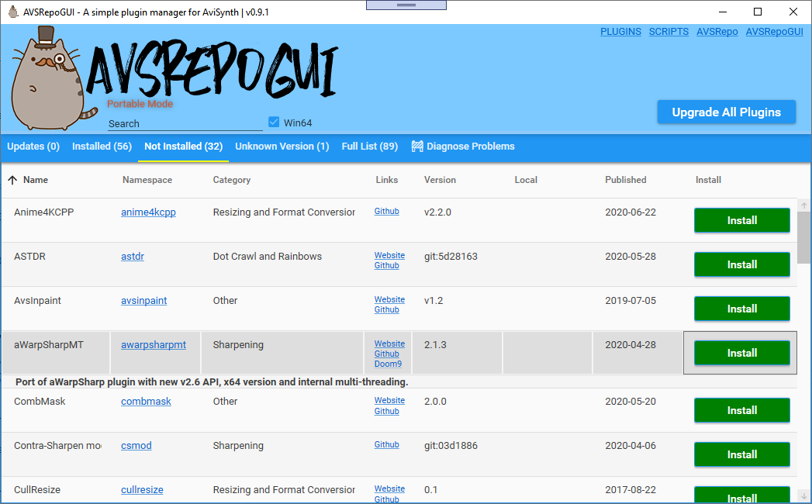Install the CullResize plugin

(x=741, y=495)
